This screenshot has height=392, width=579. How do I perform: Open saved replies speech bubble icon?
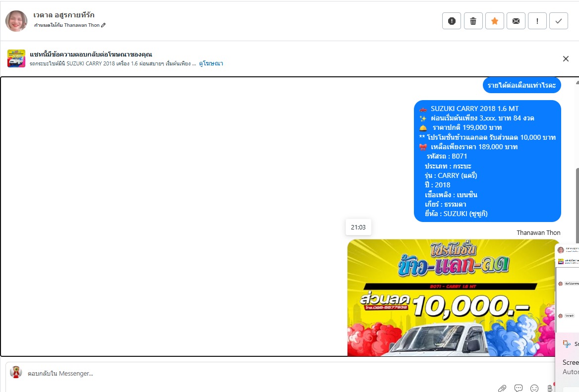click(519, 388)
